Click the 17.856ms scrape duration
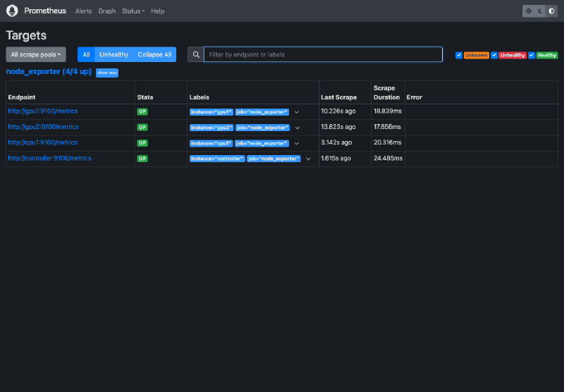The height and width of the screenshot is (392, 564). 387,127
